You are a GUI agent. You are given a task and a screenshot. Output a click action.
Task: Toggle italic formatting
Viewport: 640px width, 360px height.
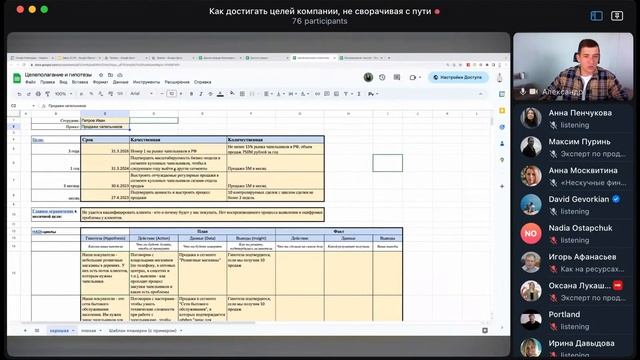[200, 94]
